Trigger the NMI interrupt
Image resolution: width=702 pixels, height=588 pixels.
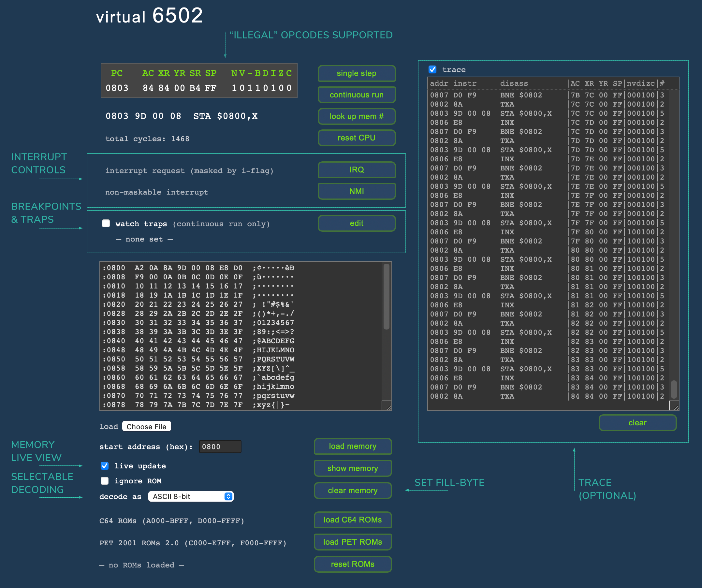(x=356, y=191)
